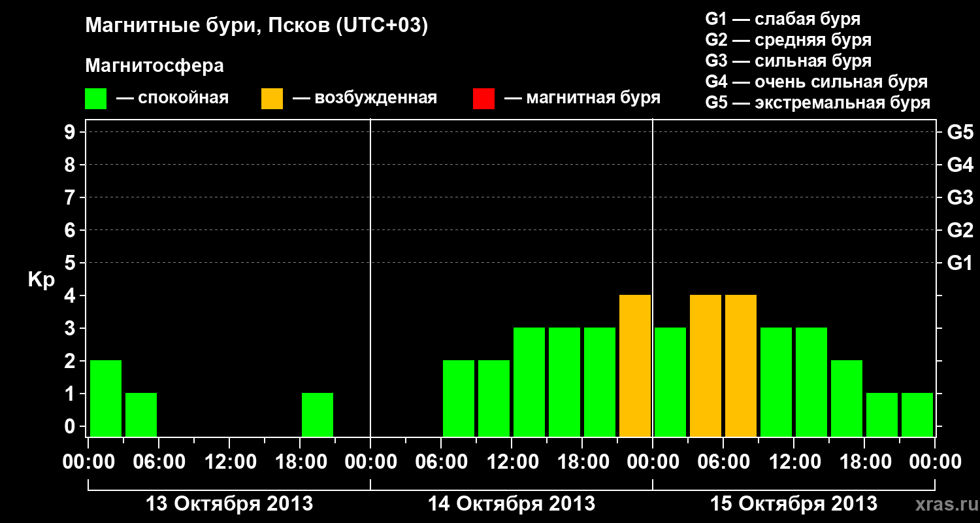Image resolution: width=980 pixels, height=523 pixels.
Task: Click the 15 October 15:00–18:00 bar at Kp 2
Action: [847, 398]
